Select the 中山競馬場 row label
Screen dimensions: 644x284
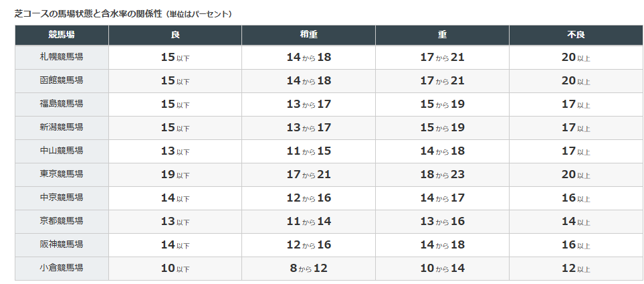coord(62,151)
